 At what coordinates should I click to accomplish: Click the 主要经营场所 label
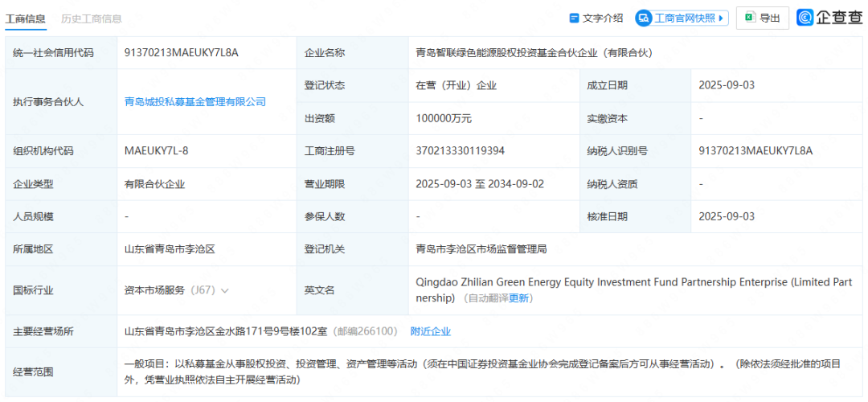43,332
